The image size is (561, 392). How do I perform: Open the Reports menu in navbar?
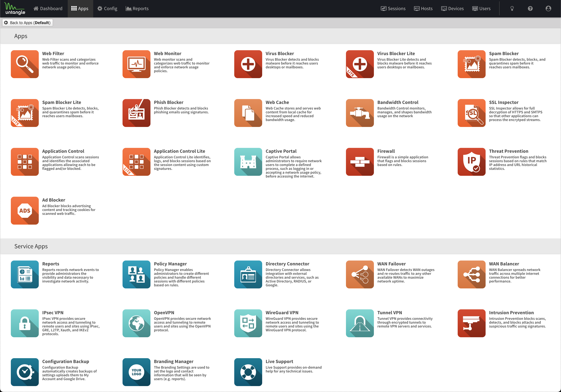[x=137, y=9]
